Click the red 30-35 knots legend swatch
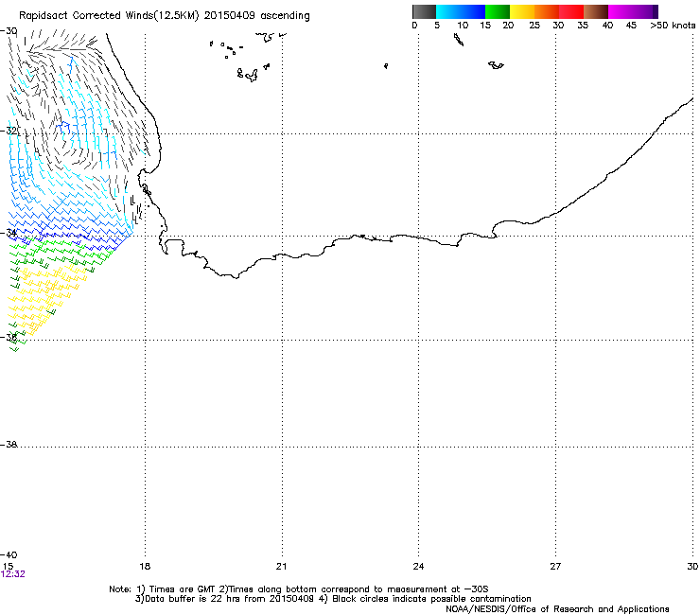This screenshot has width=700, height=615. [571, 11]
